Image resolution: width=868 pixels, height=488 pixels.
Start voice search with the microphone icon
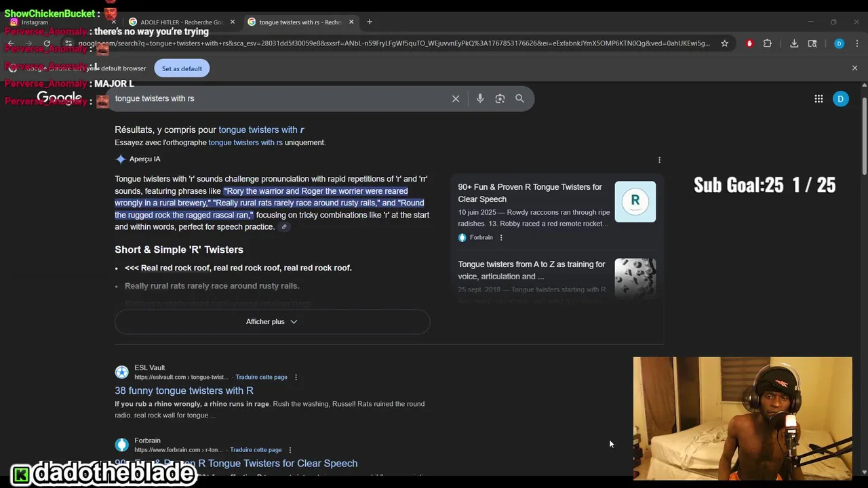480,99
